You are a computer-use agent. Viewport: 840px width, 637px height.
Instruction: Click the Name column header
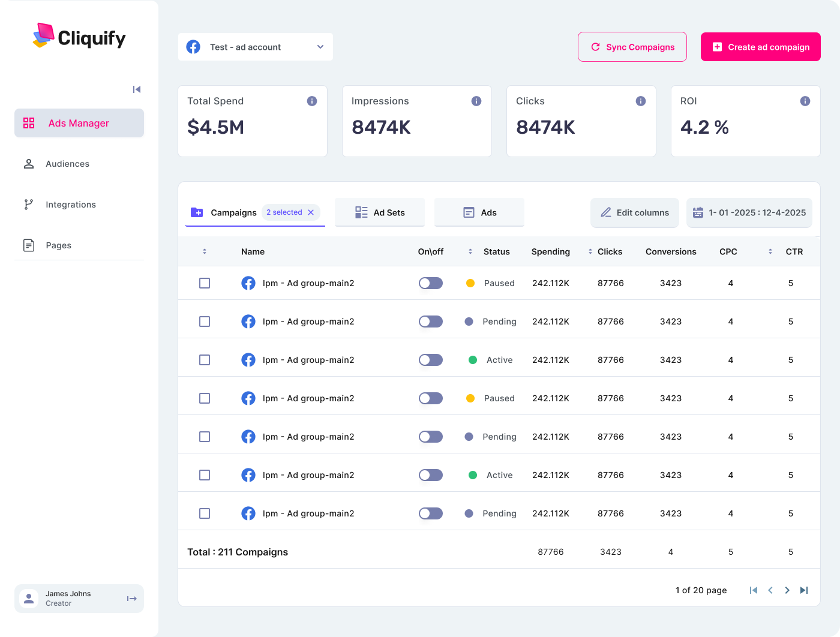point(253,251)
